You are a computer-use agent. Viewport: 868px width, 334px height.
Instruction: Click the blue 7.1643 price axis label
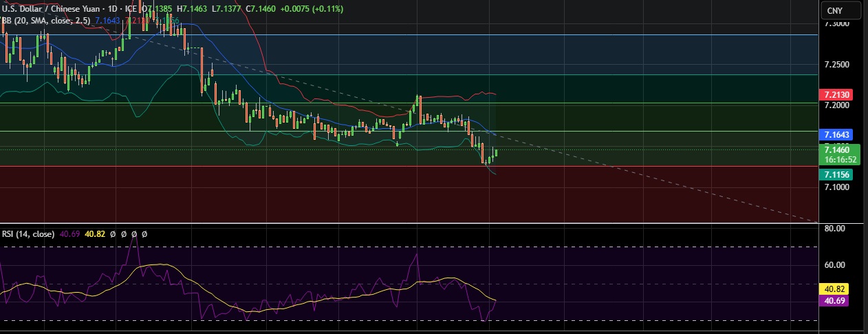click(x=835, y=134)
